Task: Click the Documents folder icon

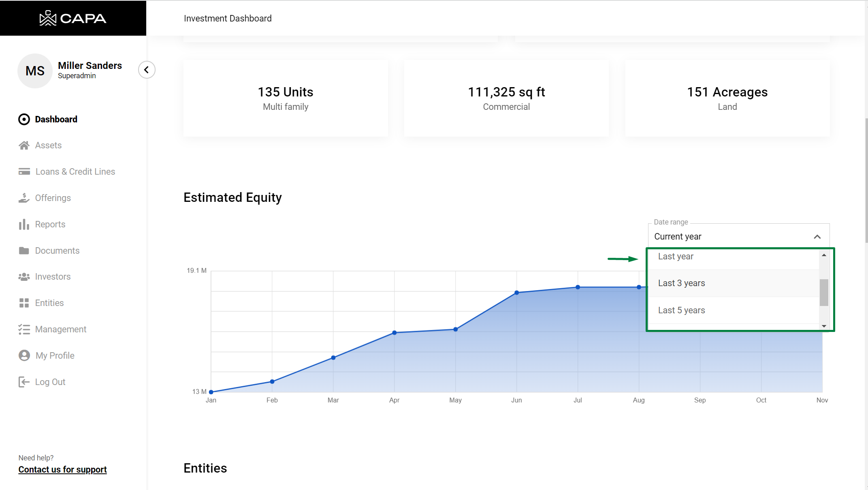Action: click(x=24, y=251)
